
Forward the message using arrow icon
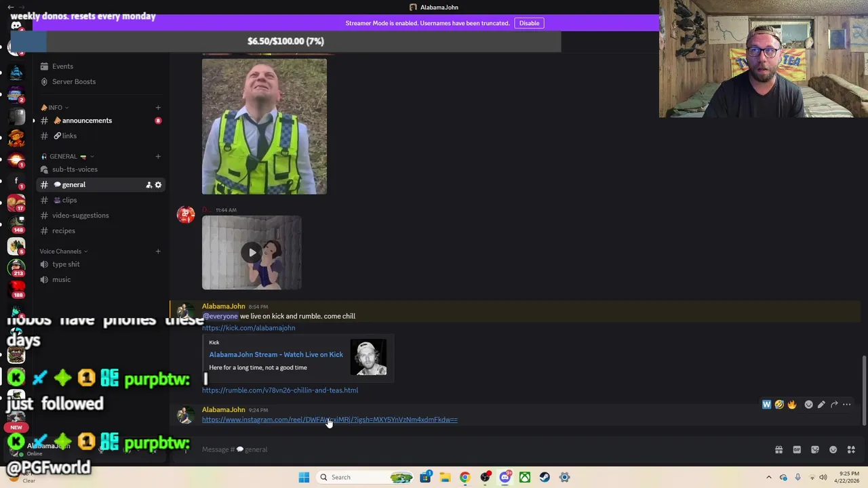[x=834, y=405]
